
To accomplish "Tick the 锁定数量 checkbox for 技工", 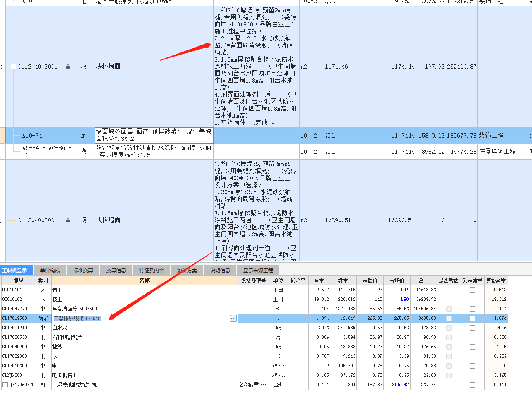I will point(473,300).
